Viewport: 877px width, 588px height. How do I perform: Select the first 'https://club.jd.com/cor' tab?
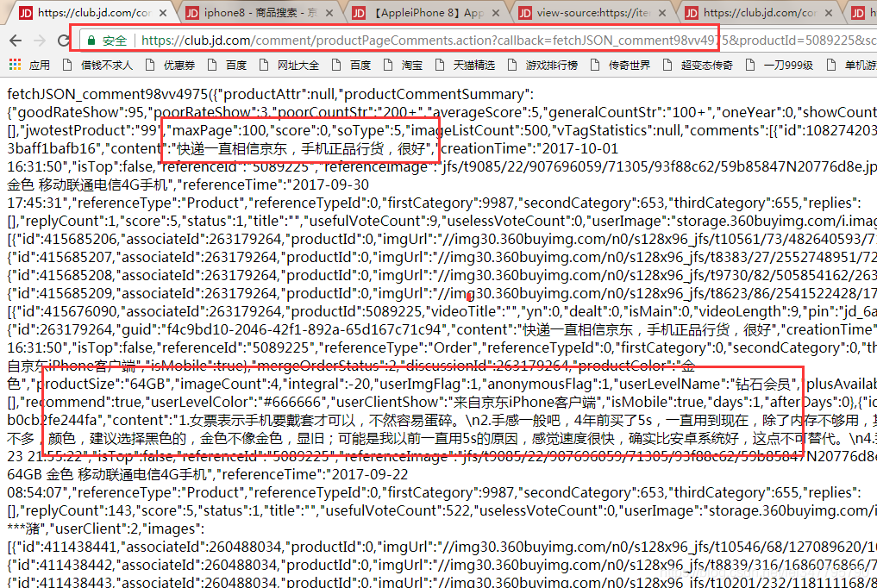coord(92,12)
